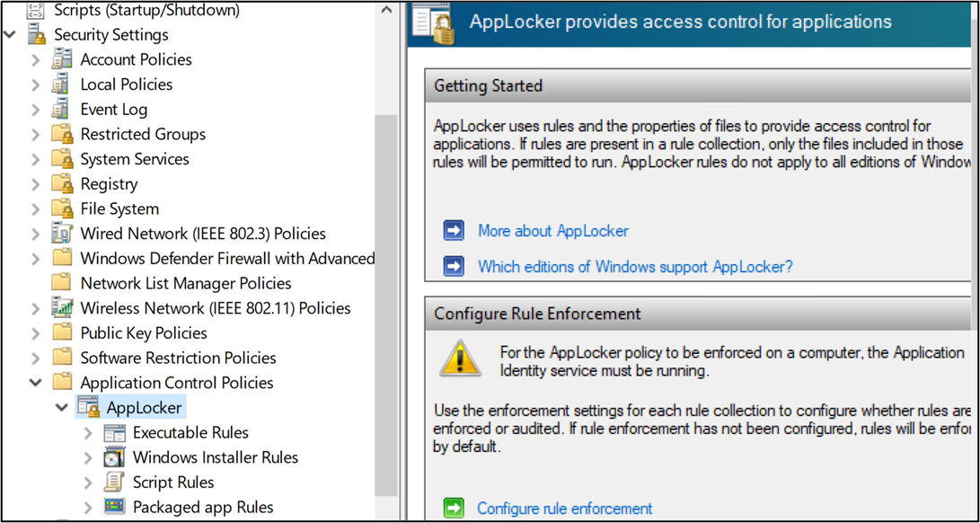Click the Software Restriction Policies folder icon

point(63,358)
